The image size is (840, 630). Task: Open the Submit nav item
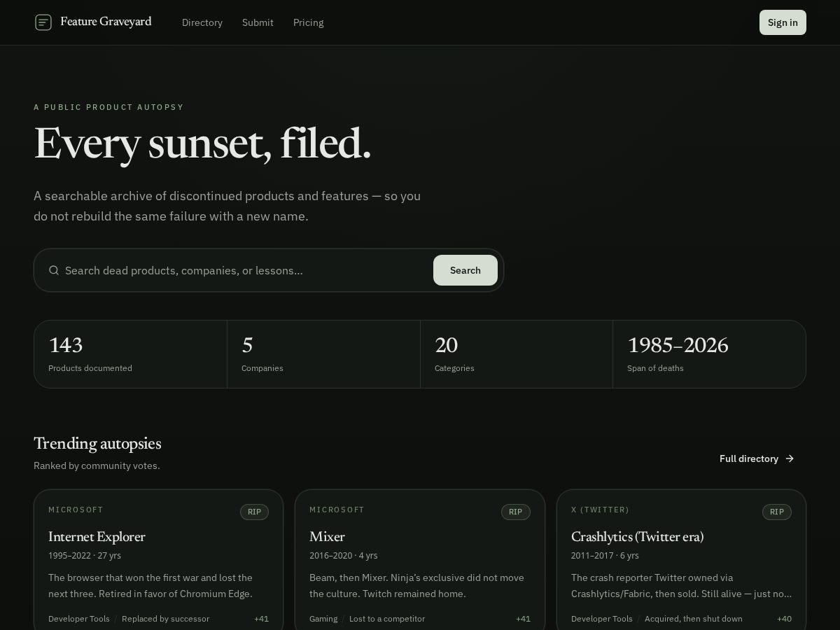[x=258, y=22]
